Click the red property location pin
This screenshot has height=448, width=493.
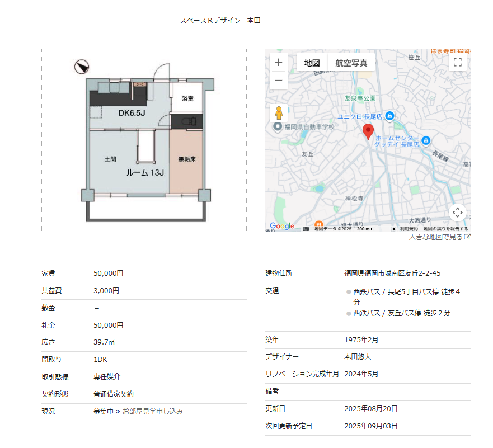click(368, 131)
